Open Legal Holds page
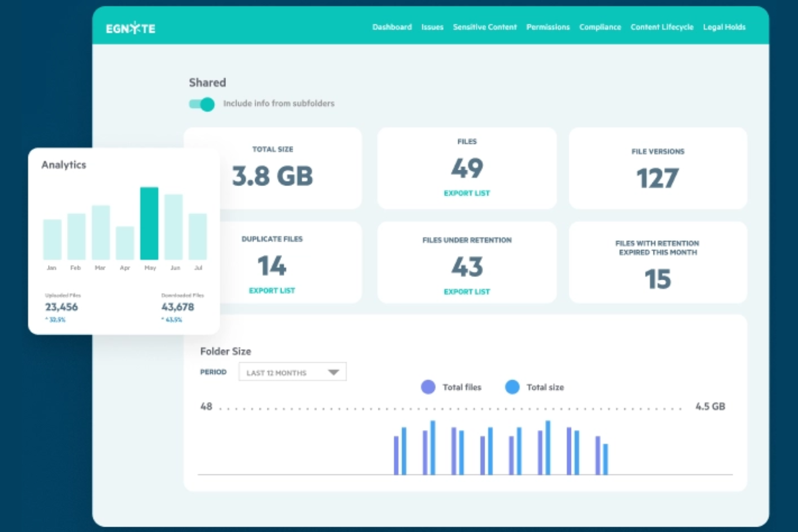 point(724,27)
